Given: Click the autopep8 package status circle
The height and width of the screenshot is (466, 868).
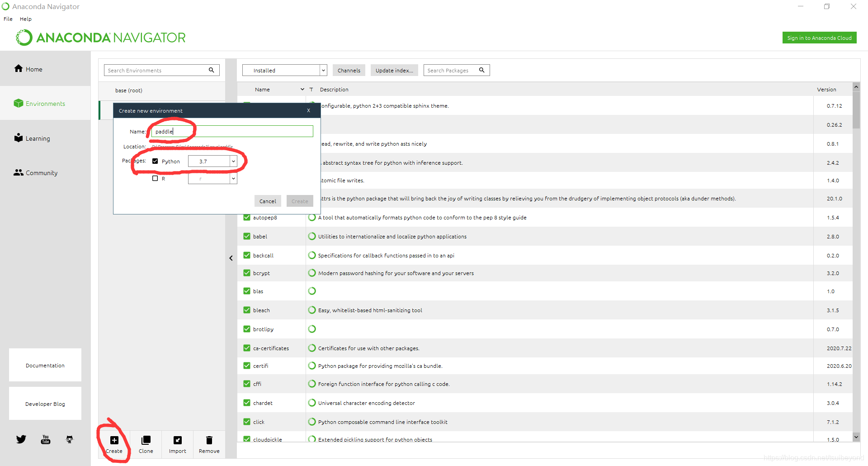Looking at the screenshot, I should click(x=312, y=217).
